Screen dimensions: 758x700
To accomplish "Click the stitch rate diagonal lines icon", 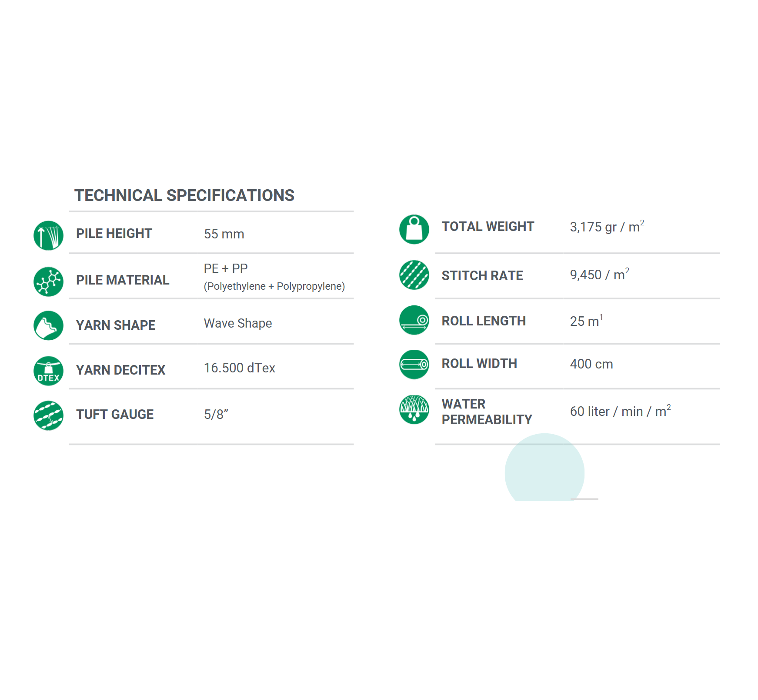I will pos(414,275).
